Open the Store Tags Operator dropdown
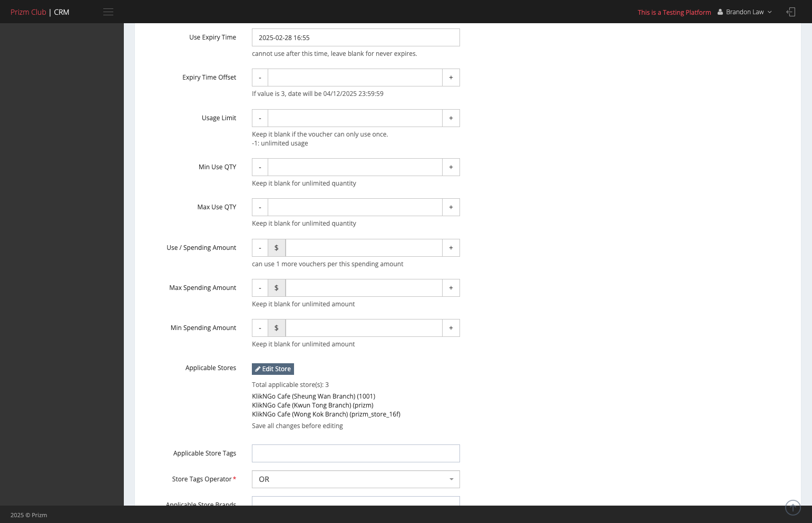Image resolution: width=812 pixels, height=523 pixels. pyautogui.click(x=356, y=479)
